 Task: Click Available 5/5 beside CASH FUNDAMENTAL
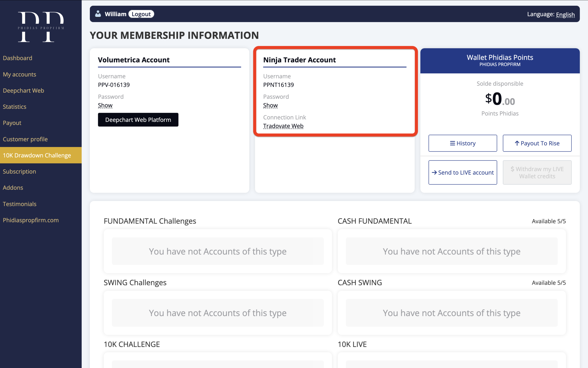[x=549, y=221]
